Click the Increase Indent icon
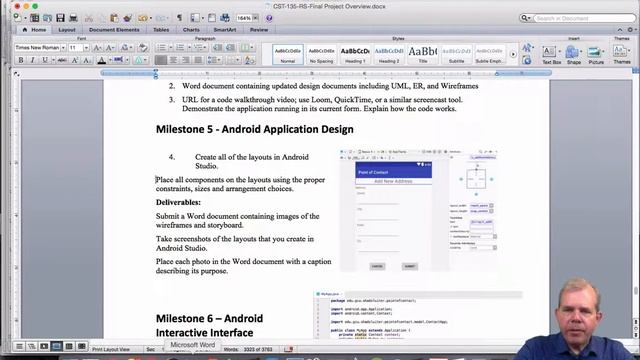Screen dimensions: 640x360 [230, 48]
